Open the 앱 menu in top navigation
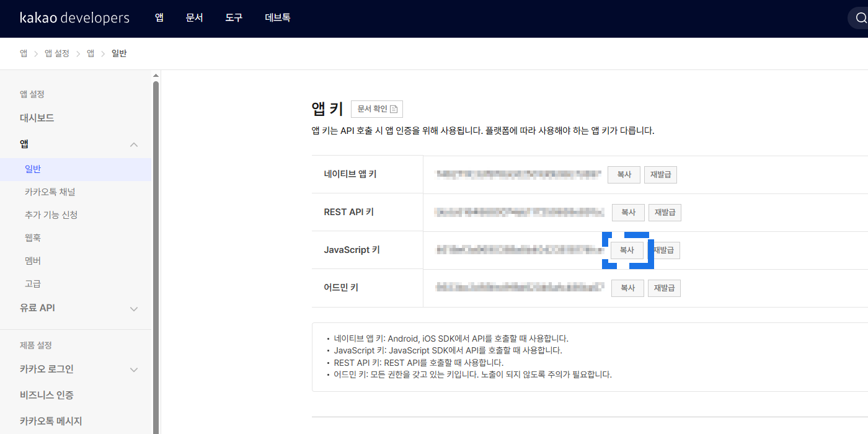Image resolution: width=868 pixels, height=434 pixels. tap(159, 18)
